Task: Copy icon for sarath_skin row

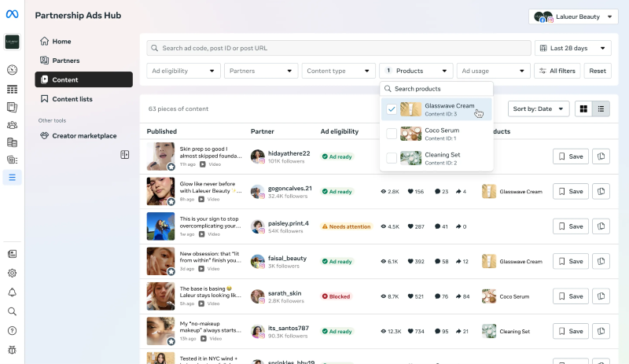Action: [601, 296]
